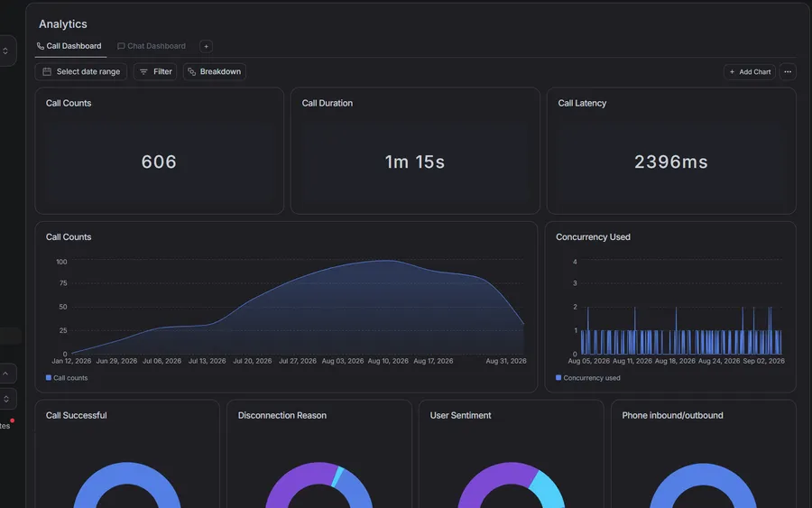812x508 pixels.
Task: Click the Call Latency card title
Action: tap(582, 103)
